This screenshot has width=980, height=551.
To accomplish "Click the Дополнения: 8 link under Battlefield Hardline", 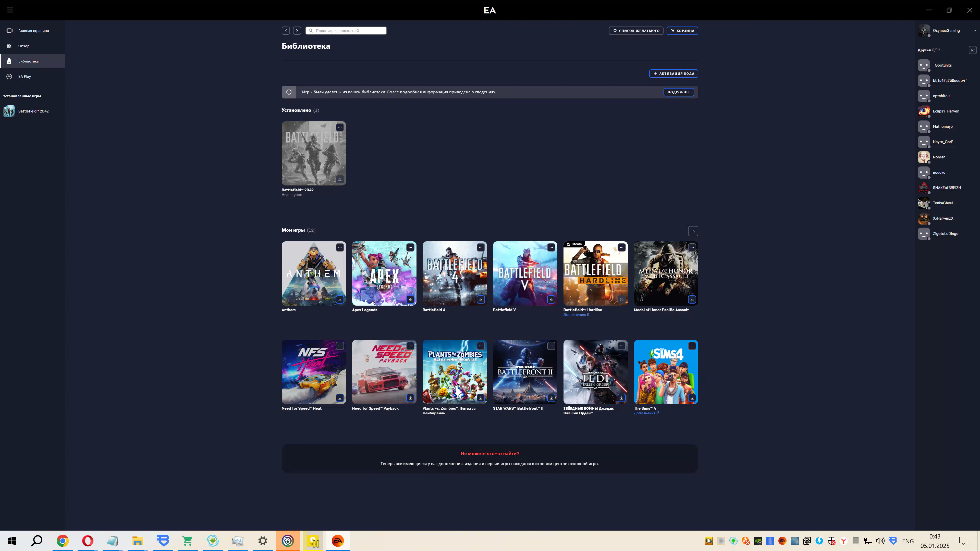I will pos(576,315).
